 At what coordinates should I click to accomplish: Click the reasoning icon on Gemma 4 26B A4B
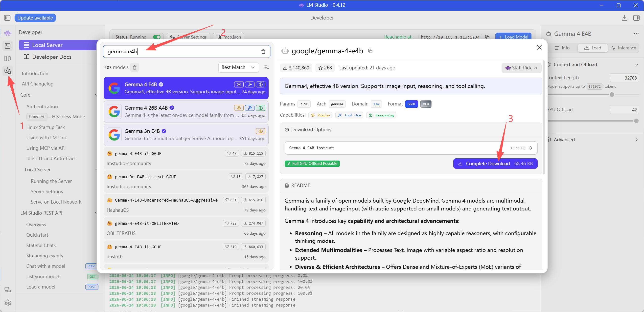[x=260, y=108]
